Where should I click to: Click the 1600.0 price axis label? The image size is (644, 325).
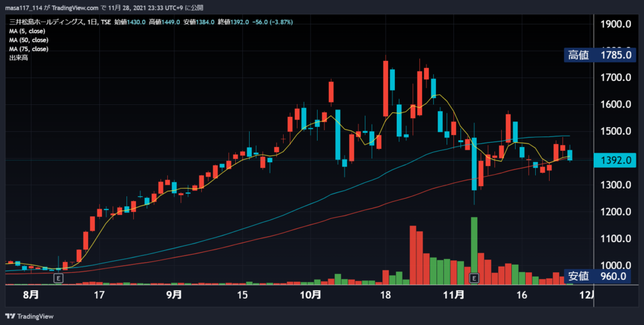pyautogui.click(x=616, y=104)
